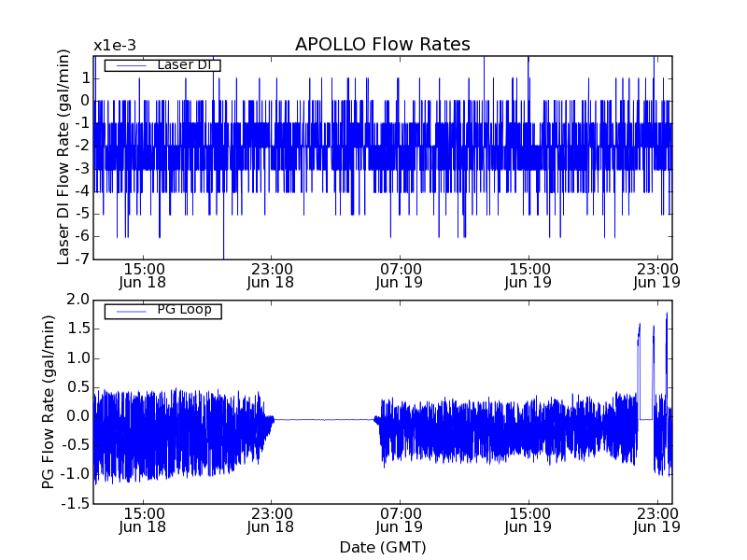
Task: Click the "-2" tick on Laser DI axis
Action: coord(82,147)
